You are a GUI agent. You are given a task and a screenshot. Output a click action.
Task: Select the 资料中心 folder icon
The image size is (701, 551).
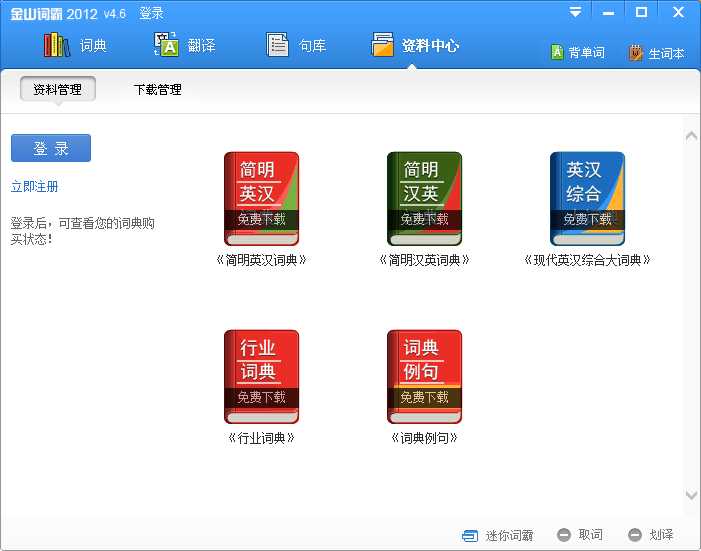coord(383,45)
